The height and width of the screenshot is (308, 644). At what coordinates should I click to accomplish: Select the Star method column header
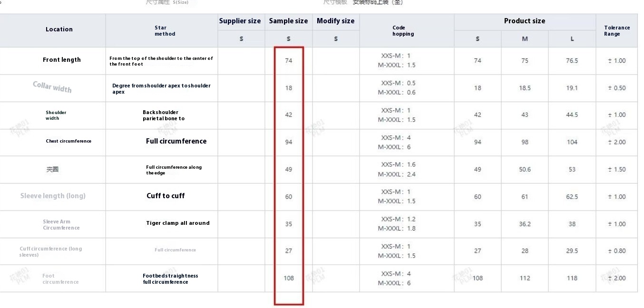(x=165, y=31)
